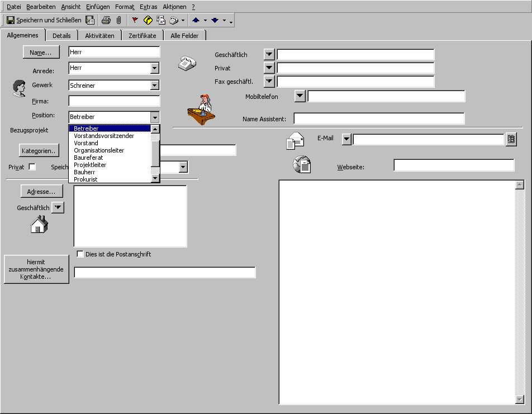The width and height of the screenshot is (532, 414).
Task: Click down arrow on the Position list scrollbar
Action: 155,178
